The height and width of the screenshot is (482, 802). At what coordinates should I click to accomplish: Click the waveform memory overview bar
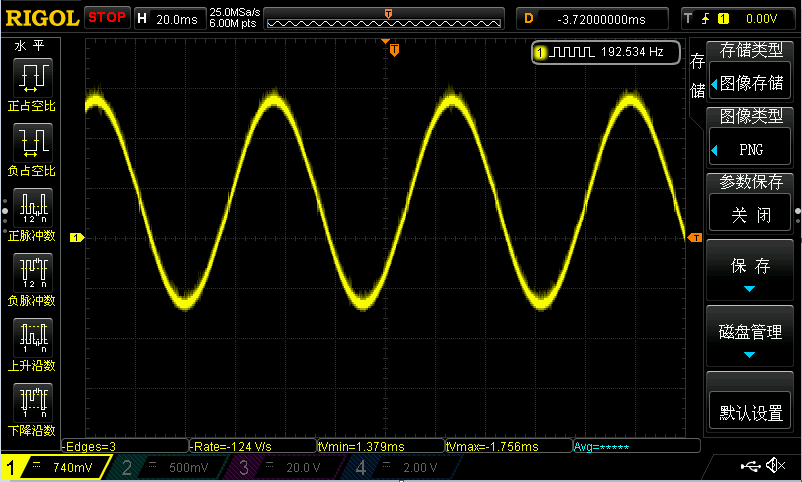coord(384,19)
